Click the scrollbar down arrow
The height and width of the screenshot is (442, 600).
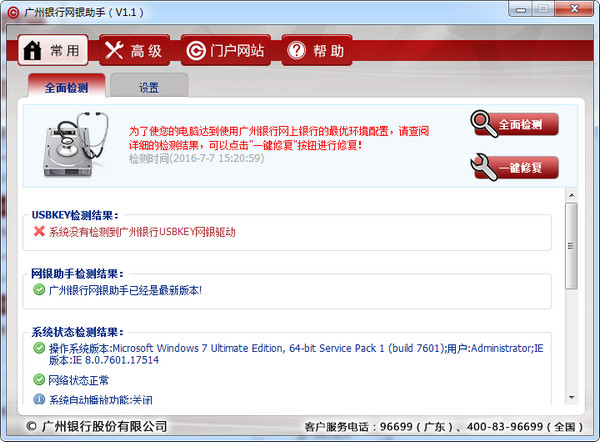point(571,397)
